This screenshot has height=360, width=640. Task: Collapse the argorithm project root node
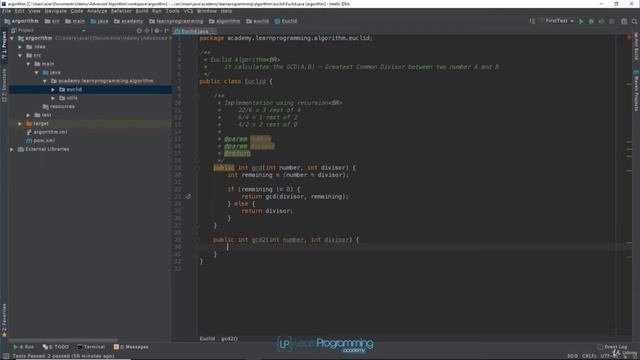[12, 38]
